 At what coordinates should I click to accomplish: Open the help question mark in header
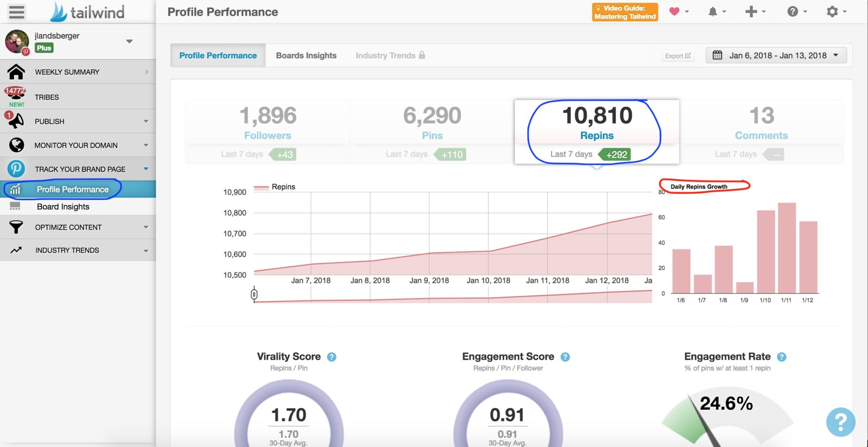point(793,12)
